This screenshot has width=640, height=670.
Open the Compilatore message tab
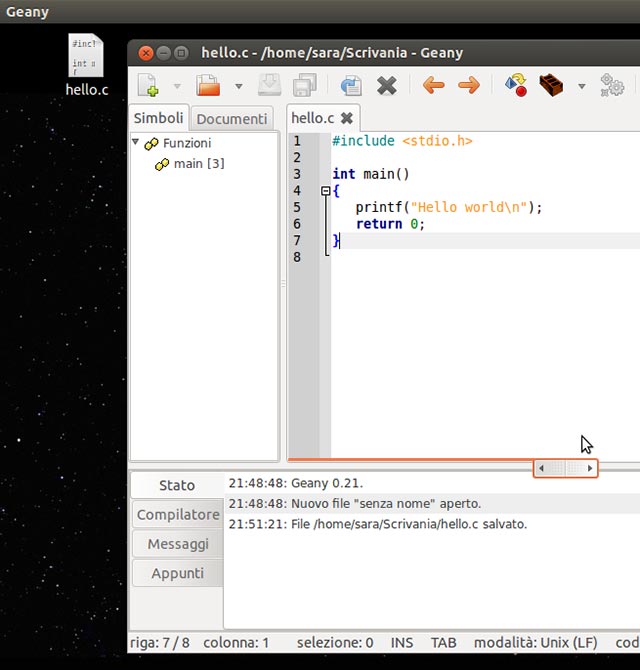[177, 514]
